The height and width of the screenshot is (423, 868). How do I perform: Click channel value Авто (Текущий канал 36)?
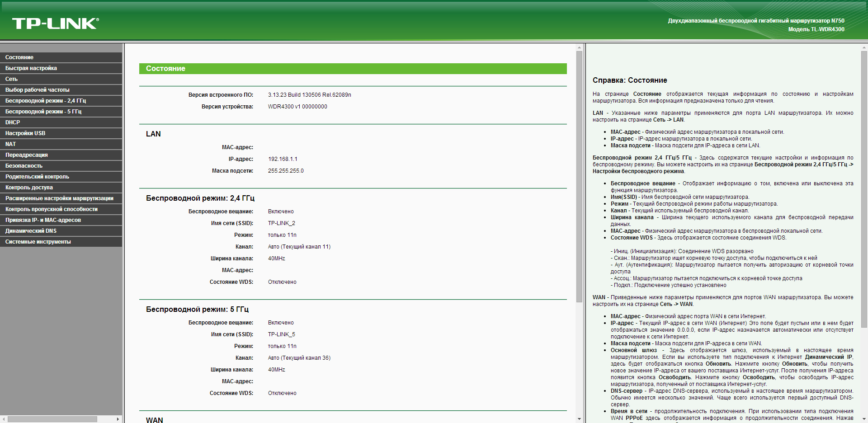(299, 358)
